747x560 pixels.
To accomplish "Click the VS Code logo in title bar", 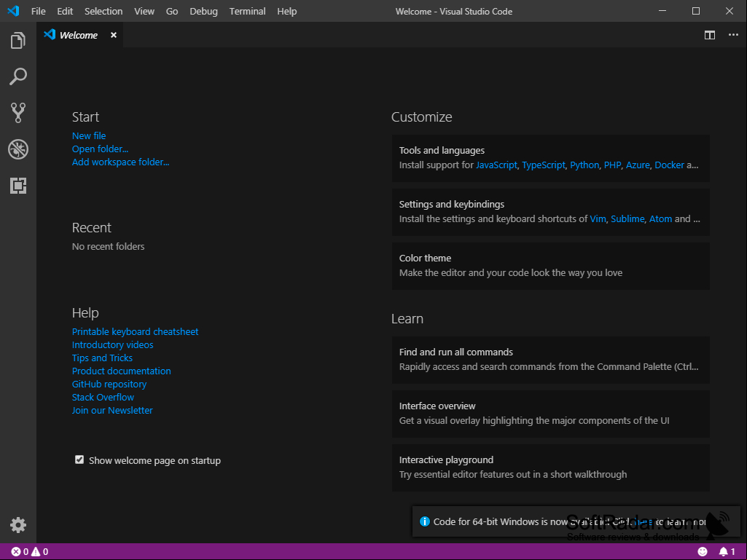I will (13, 11).
